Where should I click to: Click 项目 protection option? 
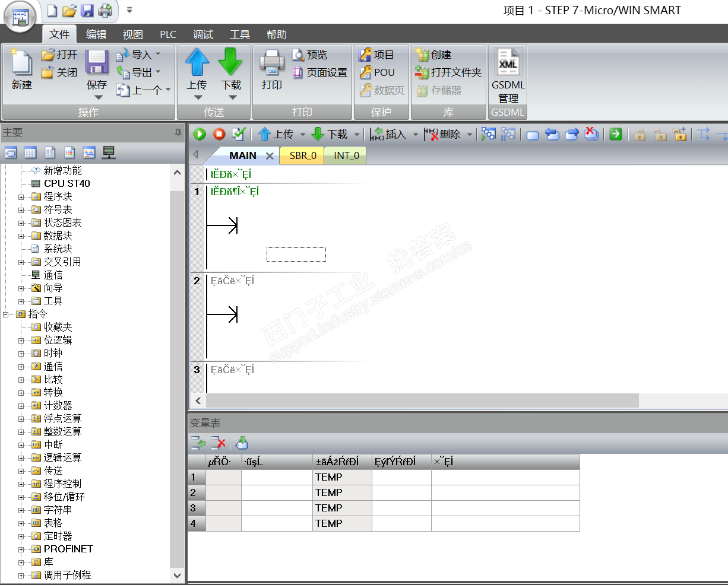tap(376, 55)
